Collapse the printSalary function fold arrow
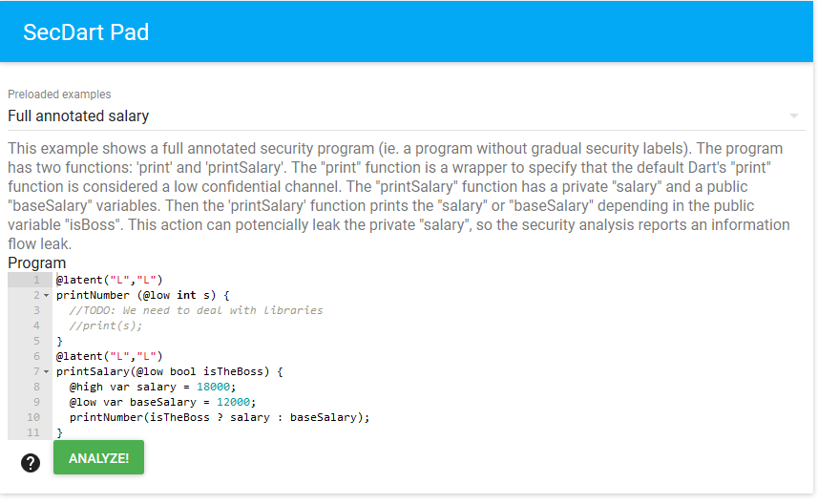Screen dimensions: 818x504 pos(47,372)
